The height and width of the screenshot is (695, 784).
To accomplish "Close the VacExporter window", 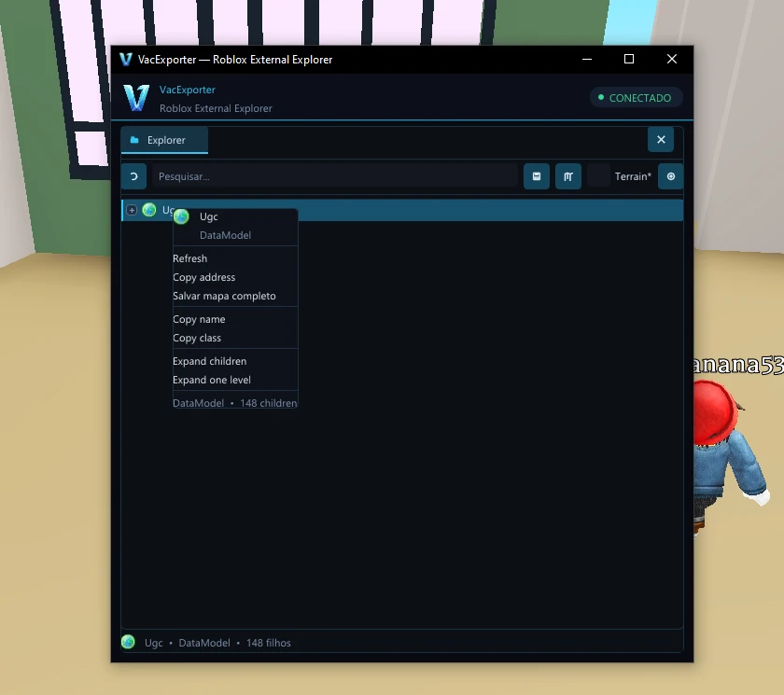I will point(671,60).
